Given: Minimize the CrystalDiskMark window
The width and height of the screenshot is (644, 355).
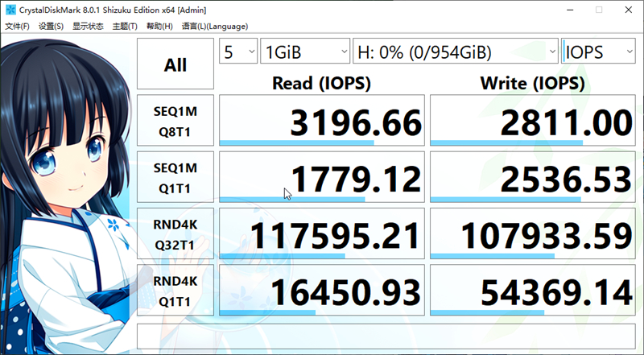Looking at the screenshot, I should pyautogui.click(x=570, y=10).
